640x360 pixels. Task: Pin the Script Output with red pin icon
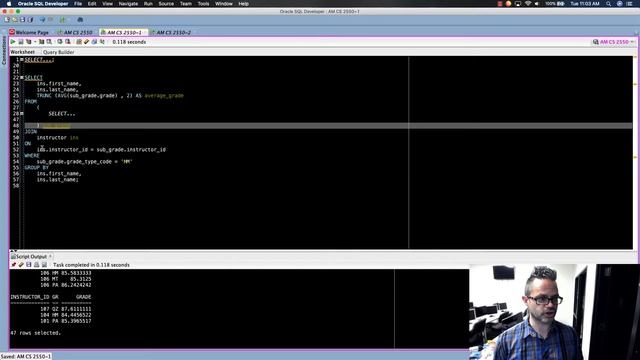click(13, 265)
